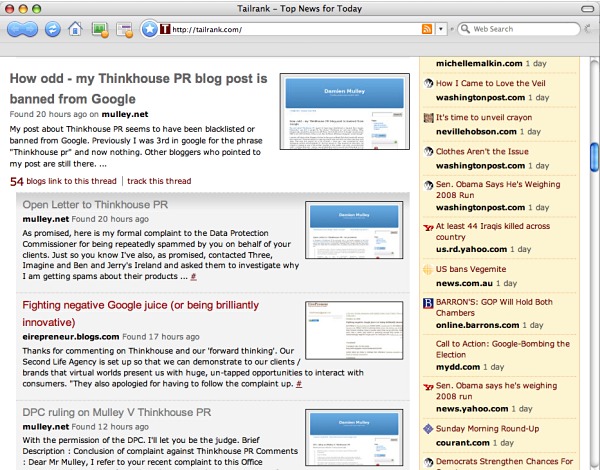Click thumbnail beside 'DPC ruling on Mulley V Thinkhouse'
The image size is (600, 470).
click(354, 437)
